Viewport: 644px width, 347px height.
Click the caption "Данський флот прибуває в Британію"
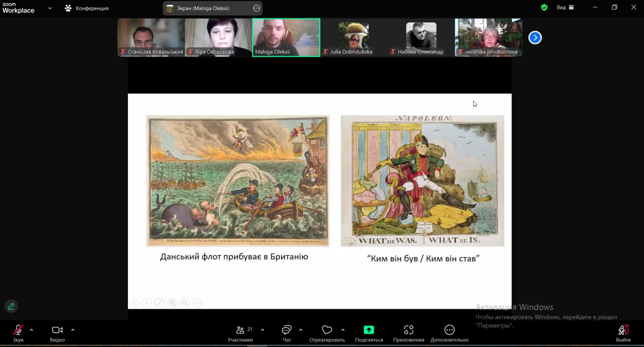pyautogui.click(x=234, y=257)
